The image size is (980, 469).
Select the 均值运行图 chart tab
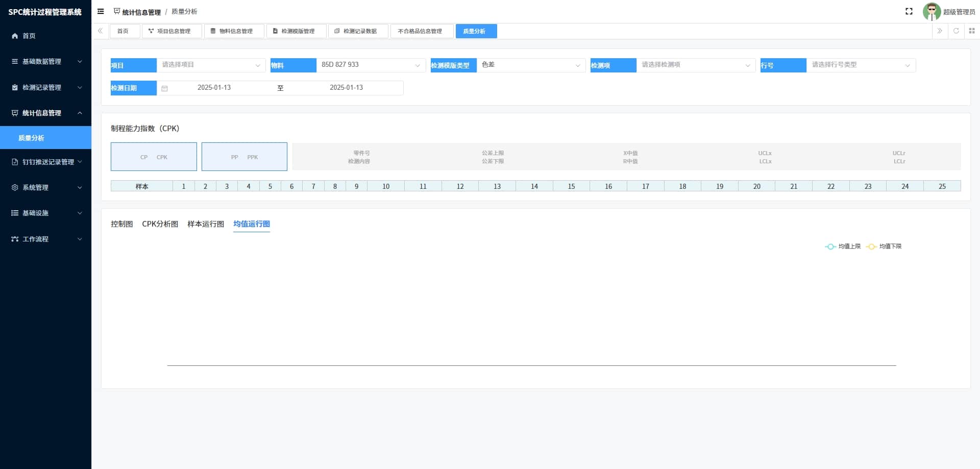tap(252, 224)
